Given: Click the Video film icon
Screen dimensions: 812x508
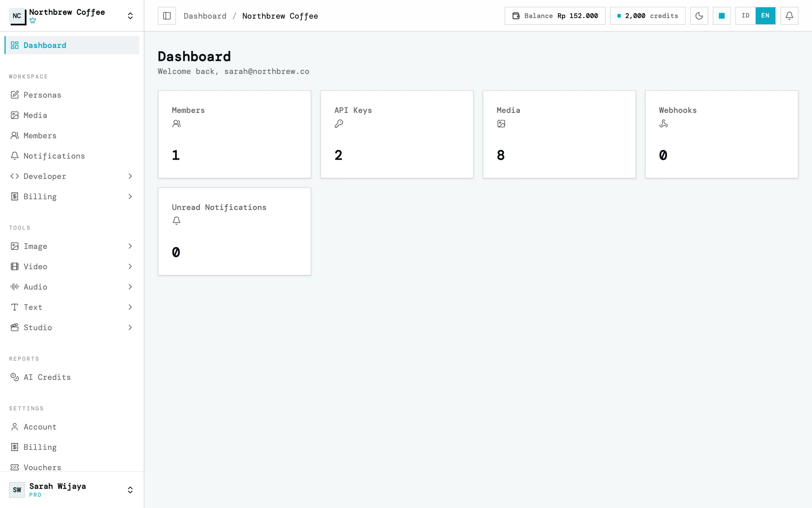Looking at the screenshot, I should click(x=14, y=266).
